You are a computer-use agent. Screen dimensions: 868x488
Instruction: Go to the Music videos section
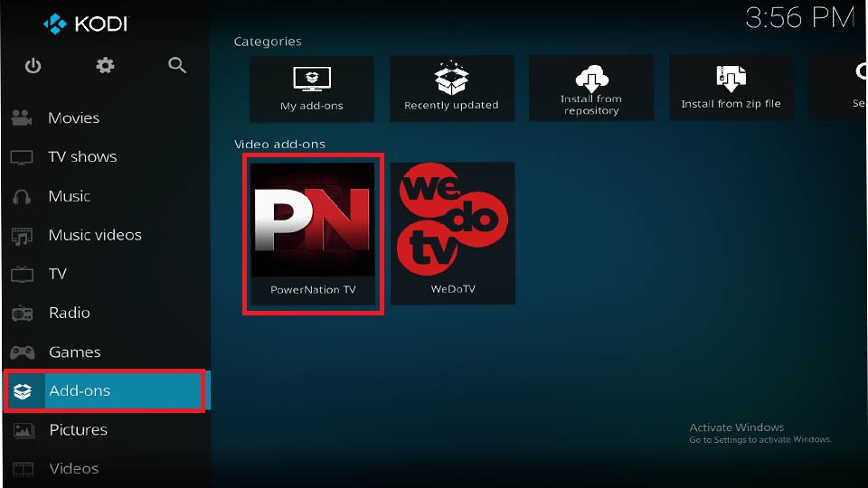(x=95, y=235)
